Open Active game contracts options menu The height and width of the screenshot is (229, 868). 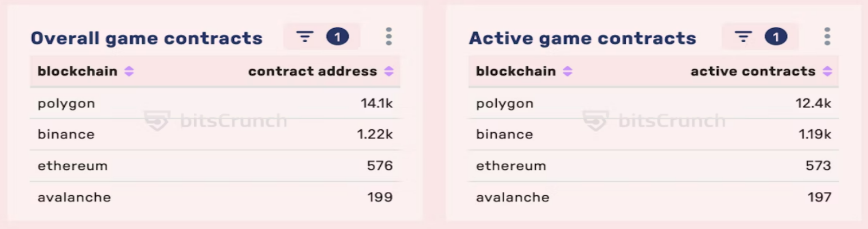(x=827, y=37)
